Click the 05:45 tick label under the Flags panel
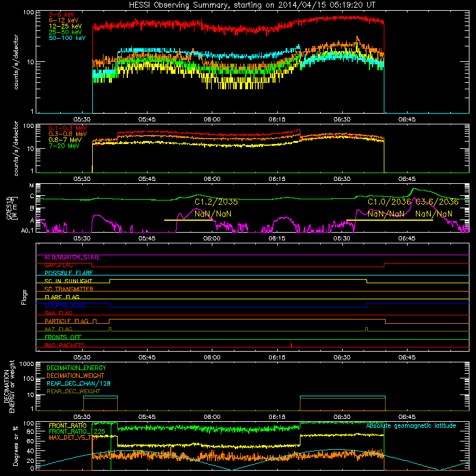 (147, 358)
